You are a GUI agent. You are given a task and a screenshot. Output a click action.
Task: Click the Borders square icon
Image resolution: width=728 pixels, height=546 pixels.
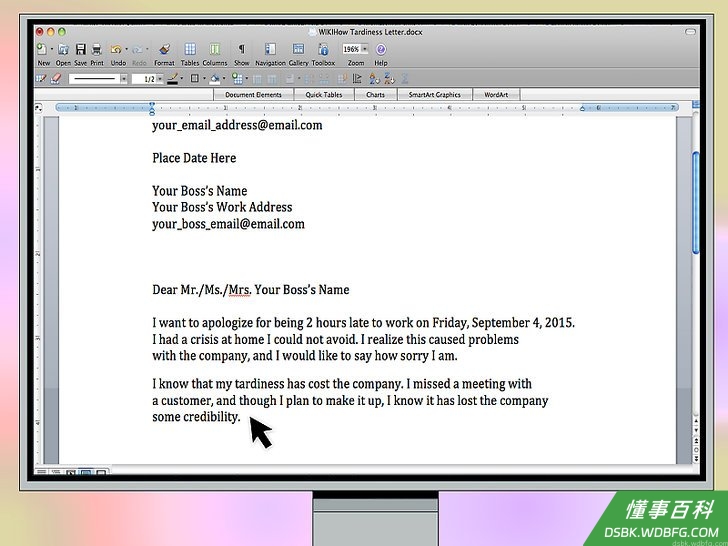click(x=195, y=78)
